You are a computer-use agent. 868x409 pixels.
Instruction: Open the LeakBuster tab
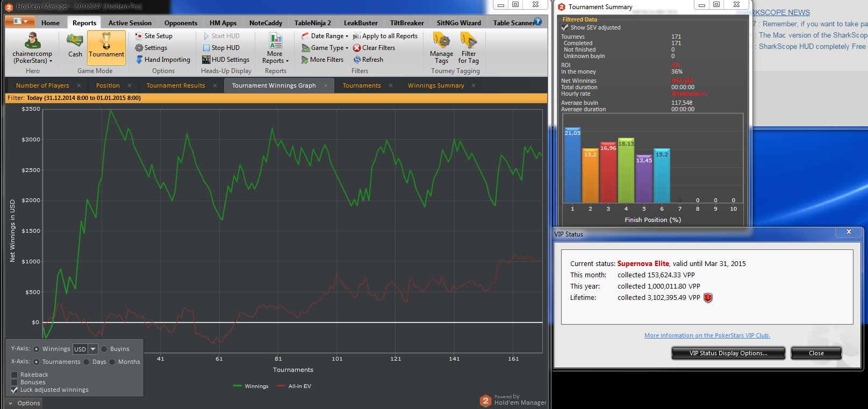pos(361,23)
